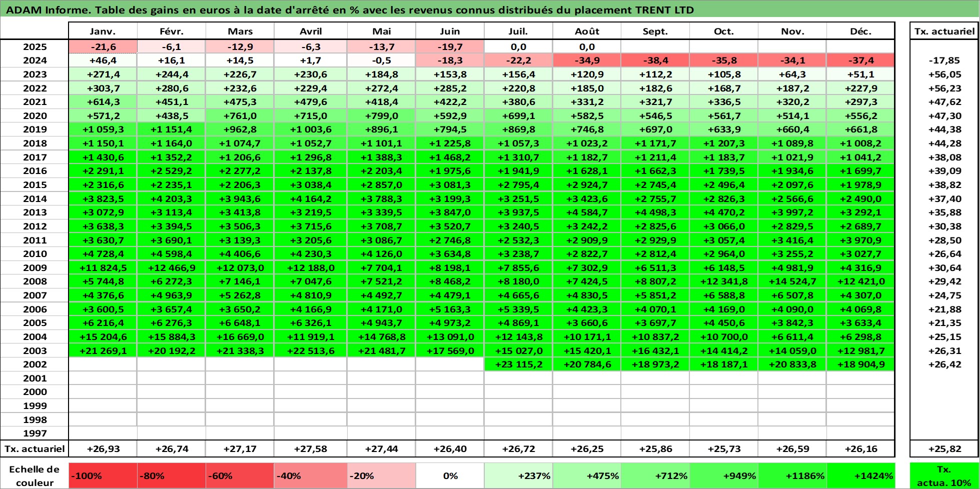Select the Juin column header
The image size is (980, 489).
point(450,31)
